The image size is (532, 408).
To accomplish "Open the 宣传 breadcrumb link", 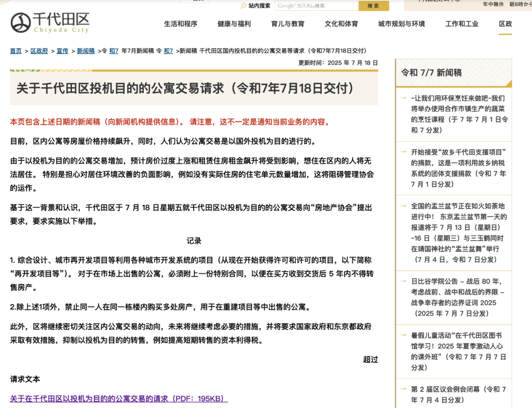I will click(62, 50).
